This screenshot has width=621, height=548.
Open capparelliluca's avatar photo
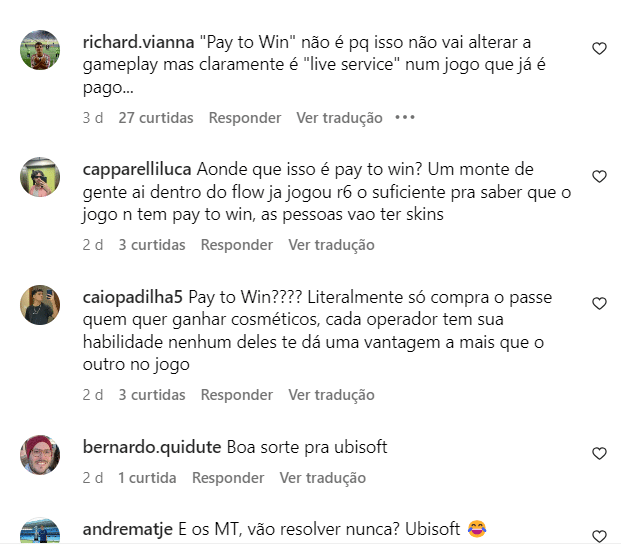tap(40, 177)
